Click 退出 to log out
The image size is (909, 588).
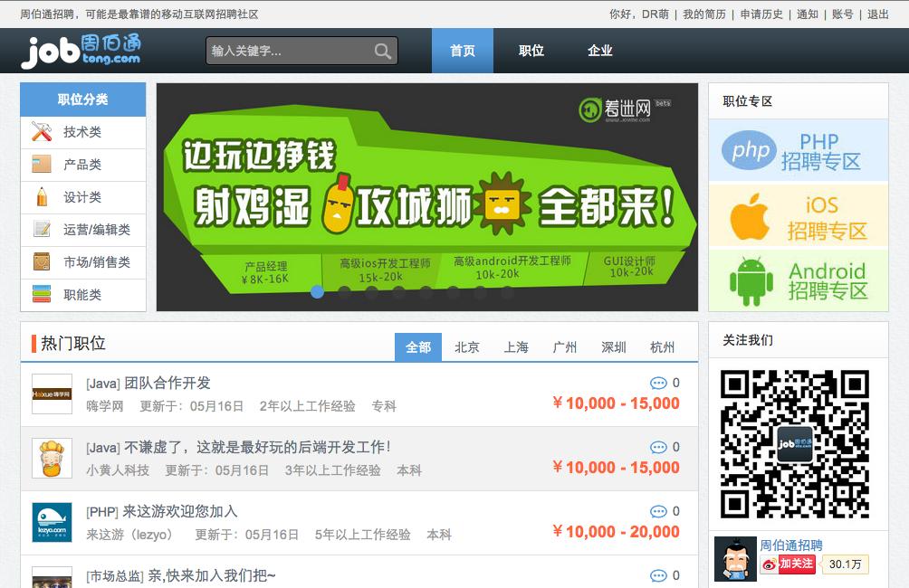877,14
